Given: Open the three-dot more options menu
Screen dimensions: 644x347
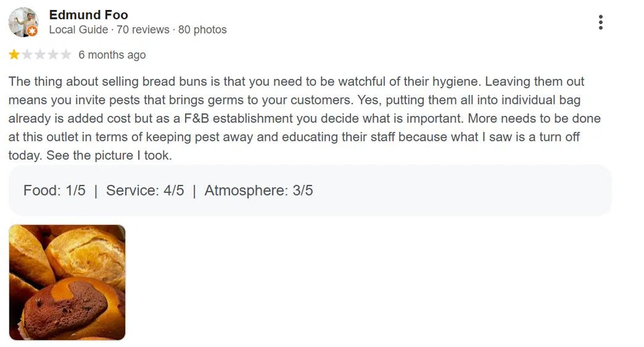Looking at the screenshot, I should coord(600,22).
